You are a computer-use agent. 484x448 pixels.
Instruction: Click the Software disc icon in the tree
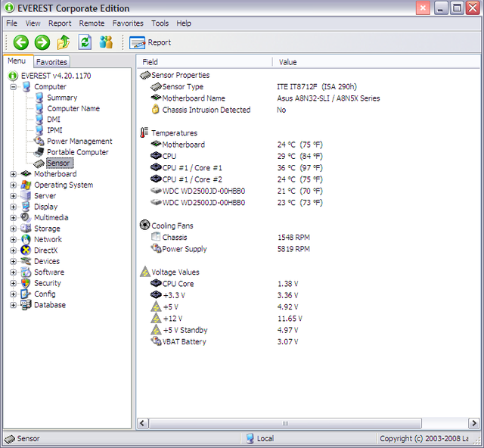[x=26, y=272]
